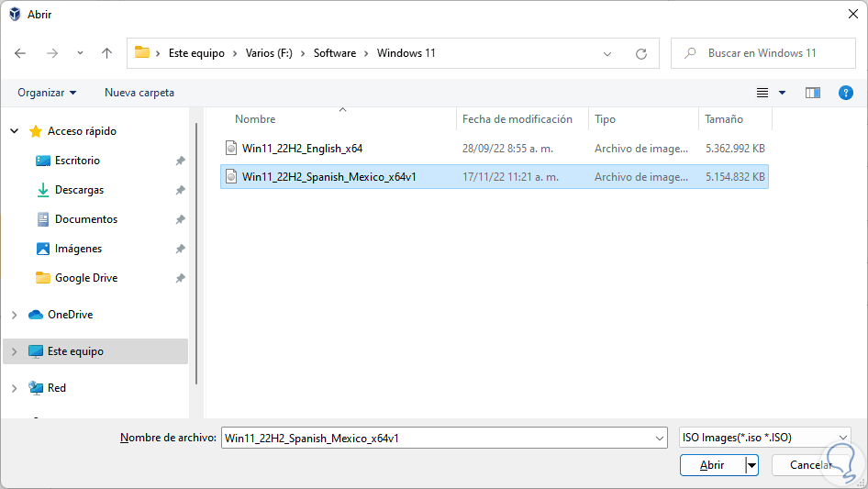Click the pin icon next to Descargas
Screen dimensions: 868x489
click(x=180, y=190)
